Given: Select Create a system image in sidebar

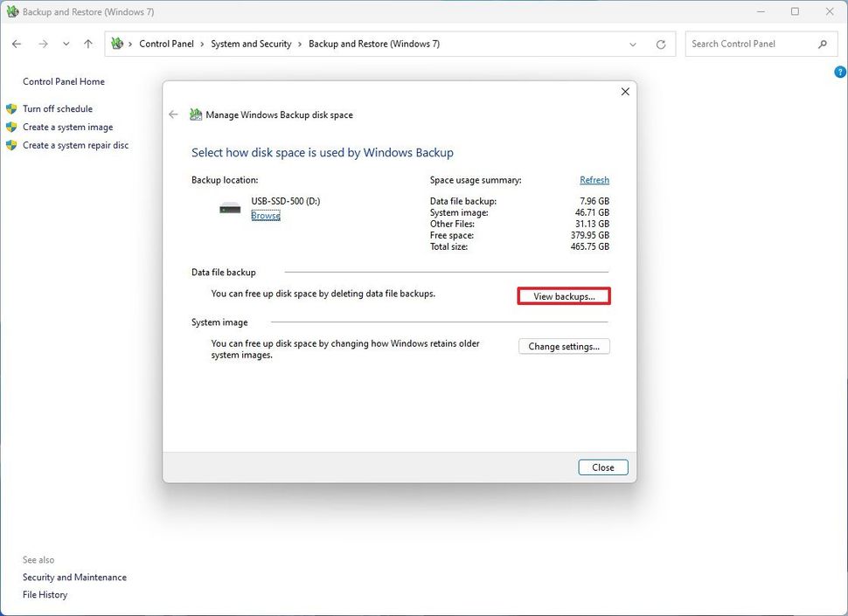Looking at the screenshot, I should 69,127.
